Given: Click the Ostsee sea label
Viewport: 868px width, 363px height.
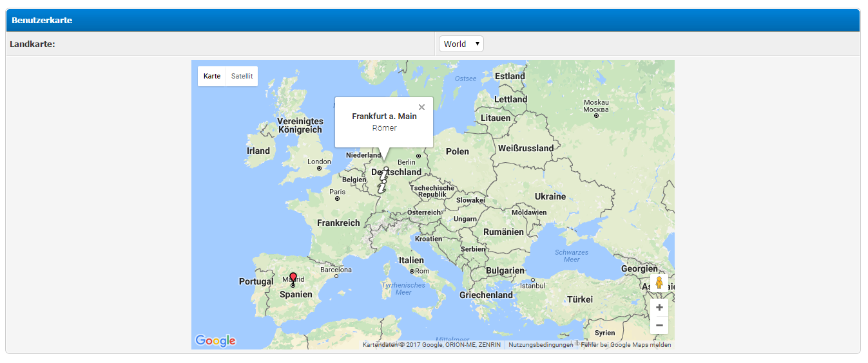Looking at the screenshot, I should tap(466, 79).
